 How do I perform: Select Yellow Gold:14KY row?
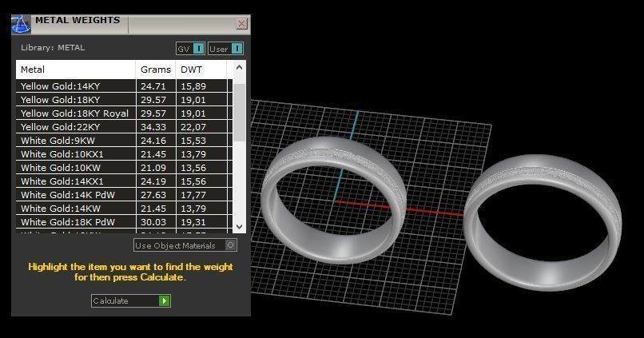point(124,86)
